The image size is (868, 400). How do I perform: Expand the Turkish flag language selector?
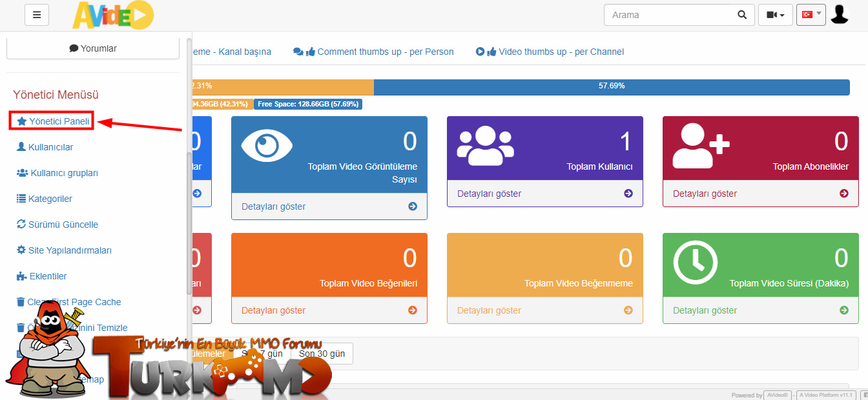[x=811, y=15]
